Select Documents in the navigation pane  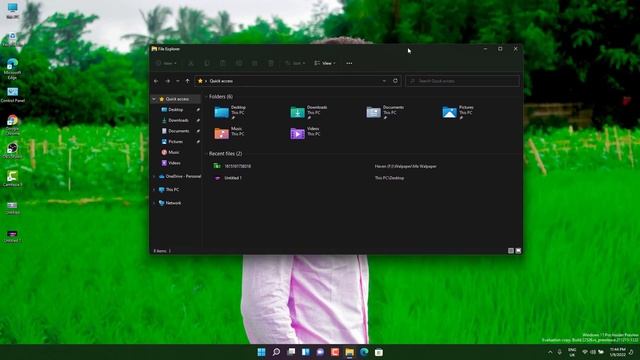coord(178,131)
